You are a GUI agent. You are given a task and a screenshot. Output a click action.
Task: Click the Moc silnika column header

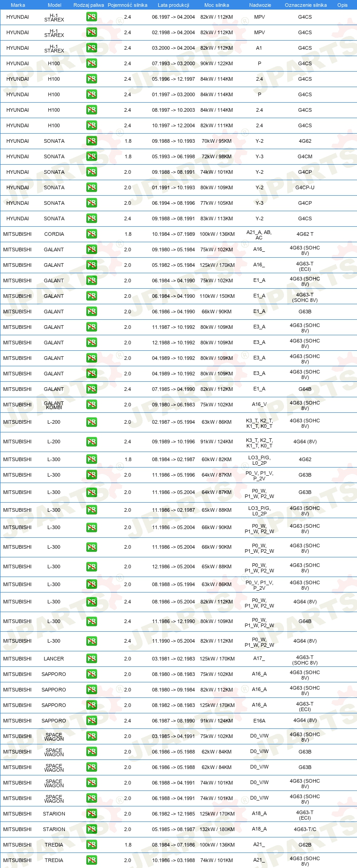click(x=216, y=5)
